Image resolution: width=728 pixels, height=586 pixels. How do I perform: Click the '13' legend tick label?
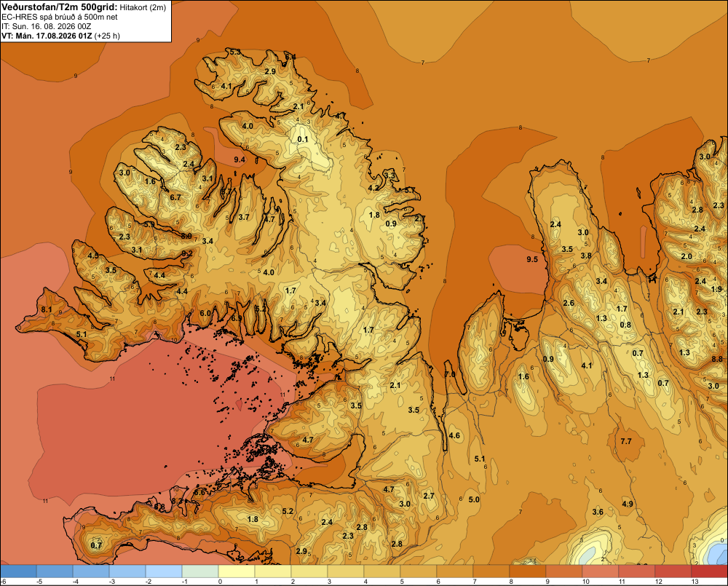(x=695, y=582)
